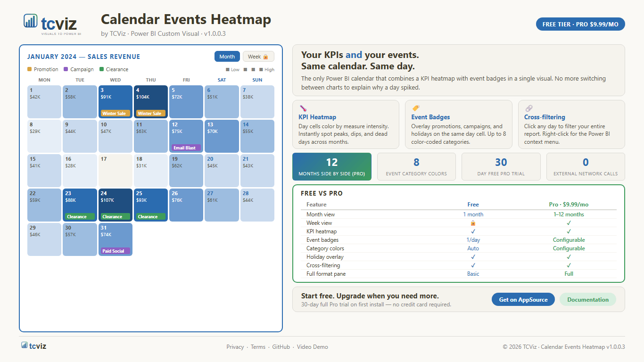This screenshot has width=644, height=362.
Task: Click the Free checkmark in the Cross-filtering row
Action: 473,265
